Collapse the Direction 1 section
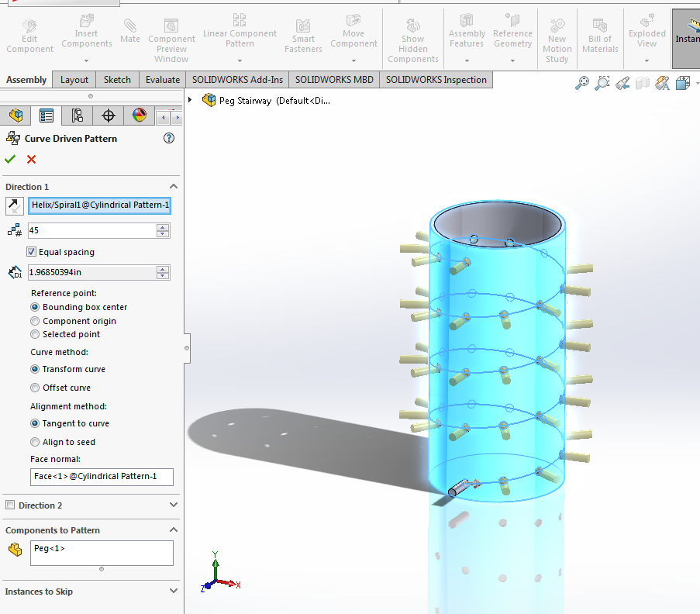Viewport: 700px width, 614px height. tap(174, 186)
